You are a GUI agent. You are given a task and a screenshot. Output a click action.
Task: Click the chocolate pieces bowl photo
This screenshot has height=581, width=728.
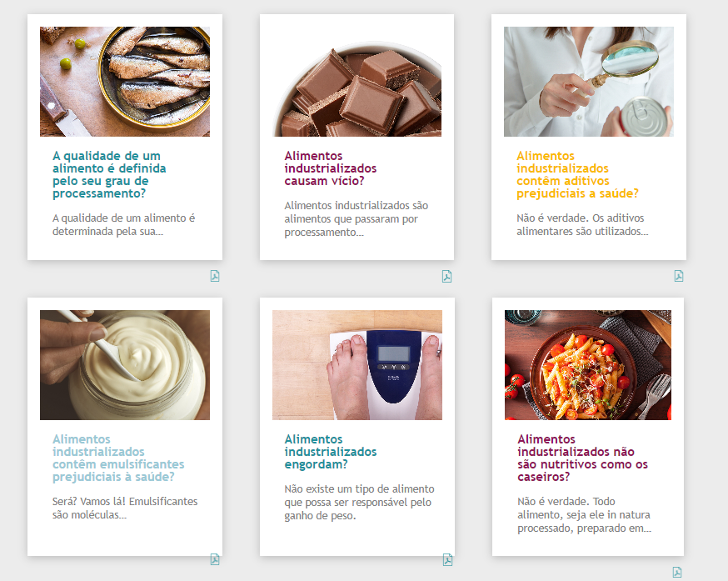(x=357, y=82)
